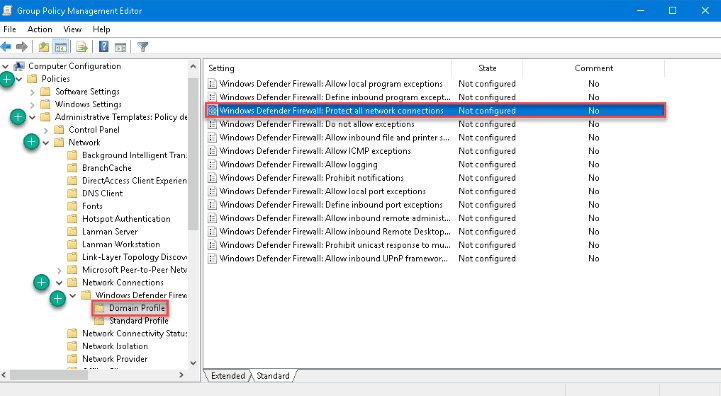Toggle the Show/Hide Action Pane icon
This screenshot has width=721, height=396.
click(x=120, y=47)
